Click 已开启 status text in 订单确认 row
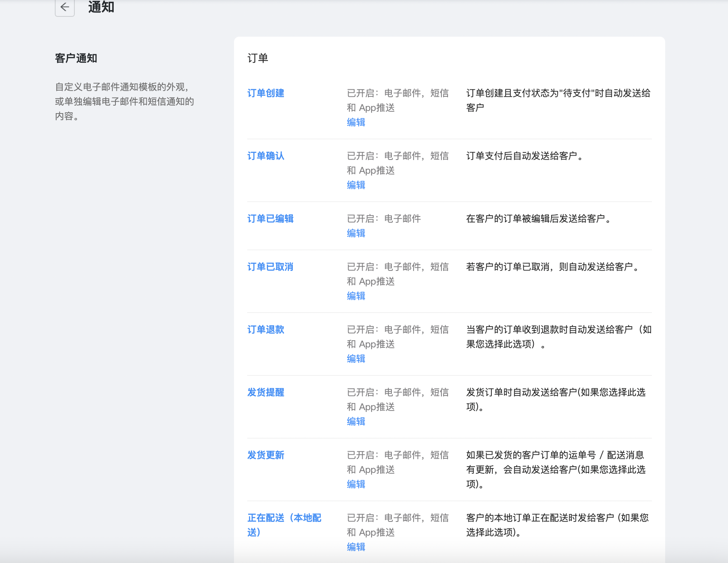Screen dimensions: 728x563 point(398,163)
